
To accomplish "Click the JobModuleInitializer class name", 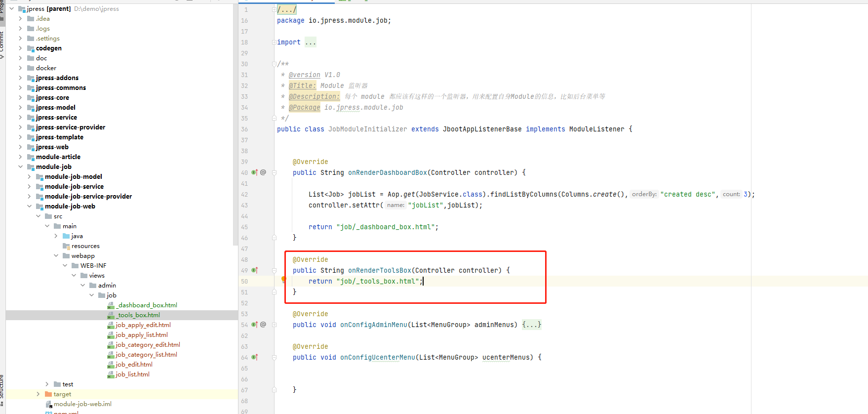I will pos(368,129).
